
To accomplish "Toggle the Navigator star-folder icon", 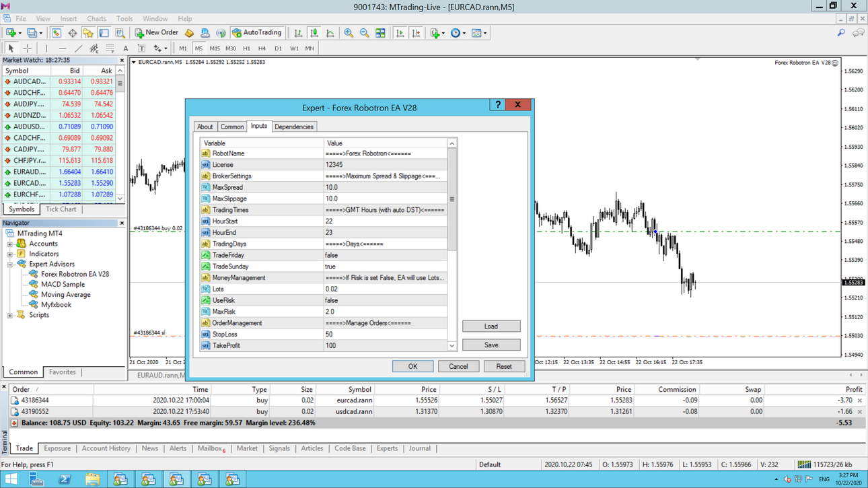I will click(x=88, y=32).
